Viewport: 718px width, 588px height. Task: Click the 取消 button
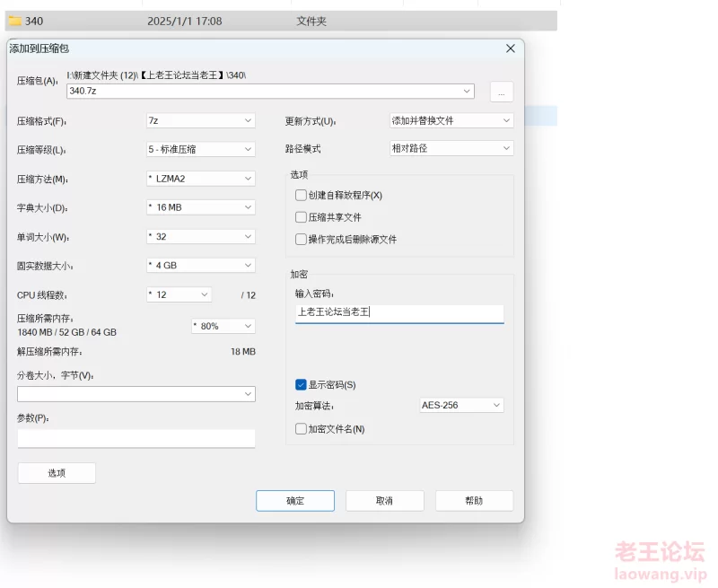(385, 501)
